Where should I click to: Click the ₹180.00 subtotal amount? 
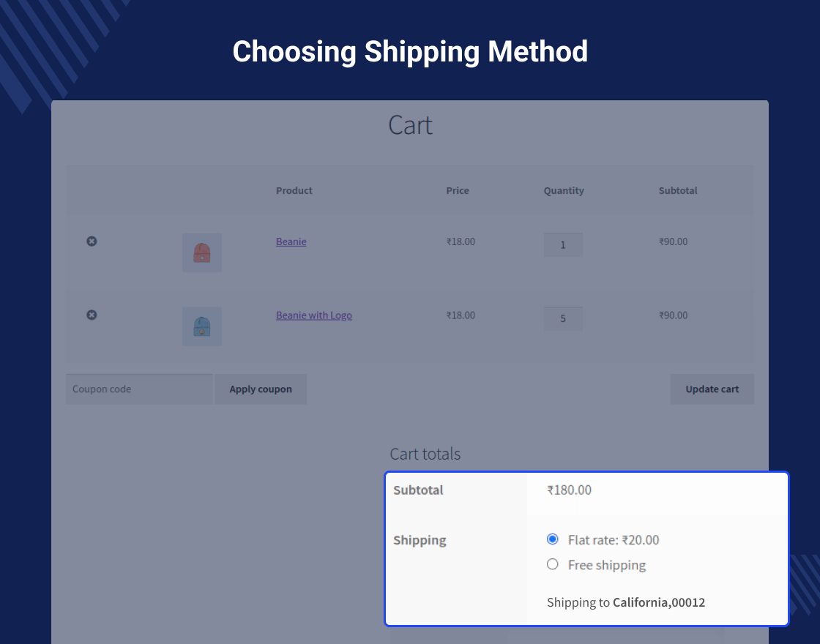pyautogui.click(x=569, y=490)
